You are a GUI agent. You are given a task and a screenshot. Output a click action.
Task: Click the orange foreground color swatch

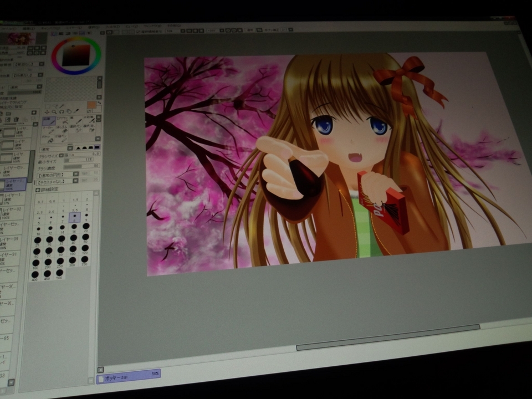pos(91,104)
